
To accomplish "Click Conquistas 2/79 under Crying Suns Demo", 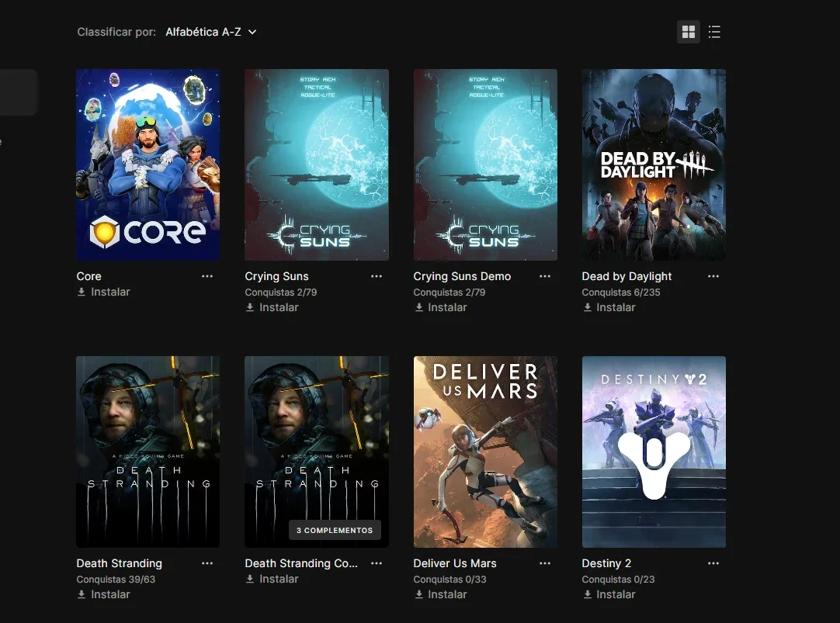I will click(x=450, y=292).
